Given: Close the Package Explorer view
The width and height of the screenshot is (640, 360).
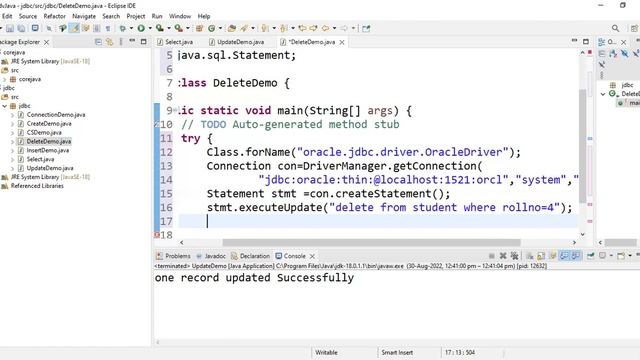Looking at the screenshot, I should tap(47, 42).
